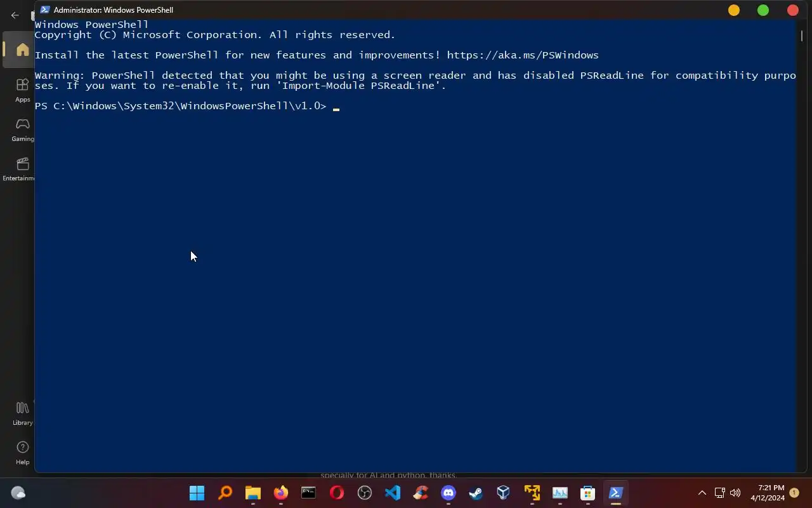This screenshot has height=508, width=812.
Task: Click the Store back arrow
Action: coord(15,15)
